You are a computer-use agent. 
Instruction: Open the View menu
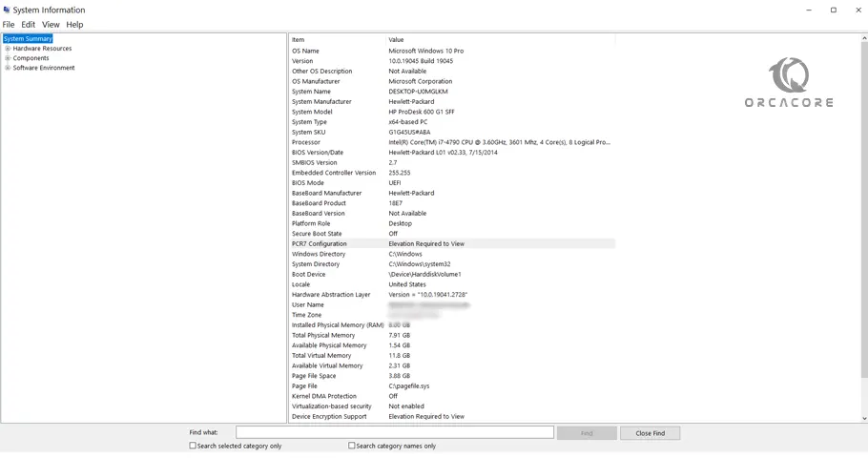click(51, 25)
